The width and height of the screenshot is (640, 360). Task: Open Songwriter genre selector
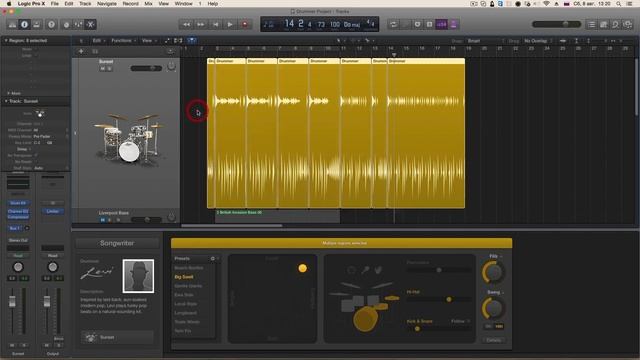117,243
